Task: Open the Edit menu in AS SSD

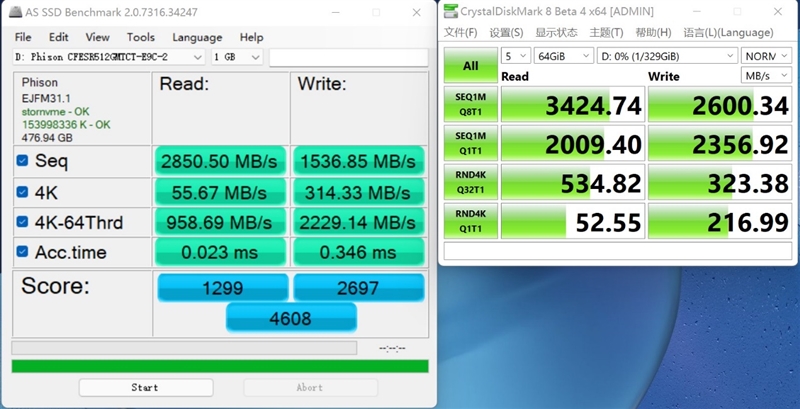Action: pyautogui.click(x=59, y=37)
